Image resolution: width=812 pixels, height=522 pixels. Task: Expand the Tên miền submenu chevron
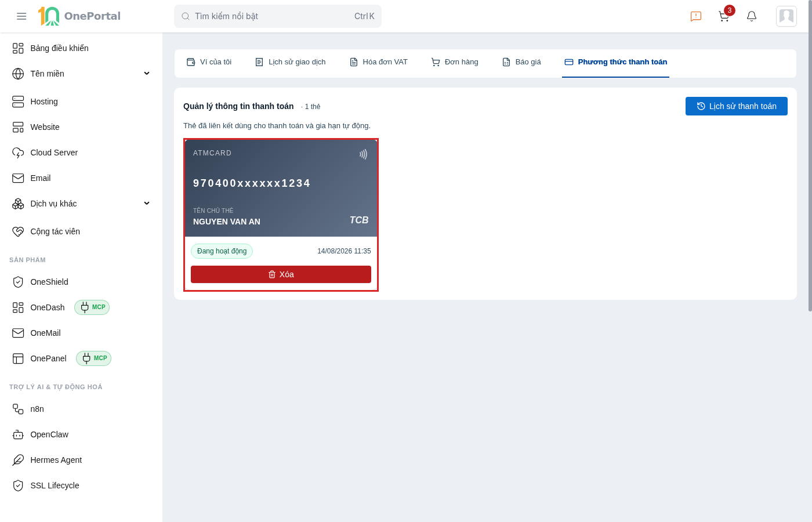click(x=147, y=74)
